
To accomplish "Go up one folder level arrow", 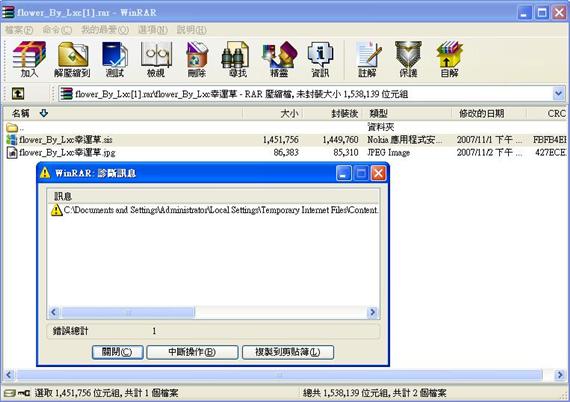I will [17, 94].
